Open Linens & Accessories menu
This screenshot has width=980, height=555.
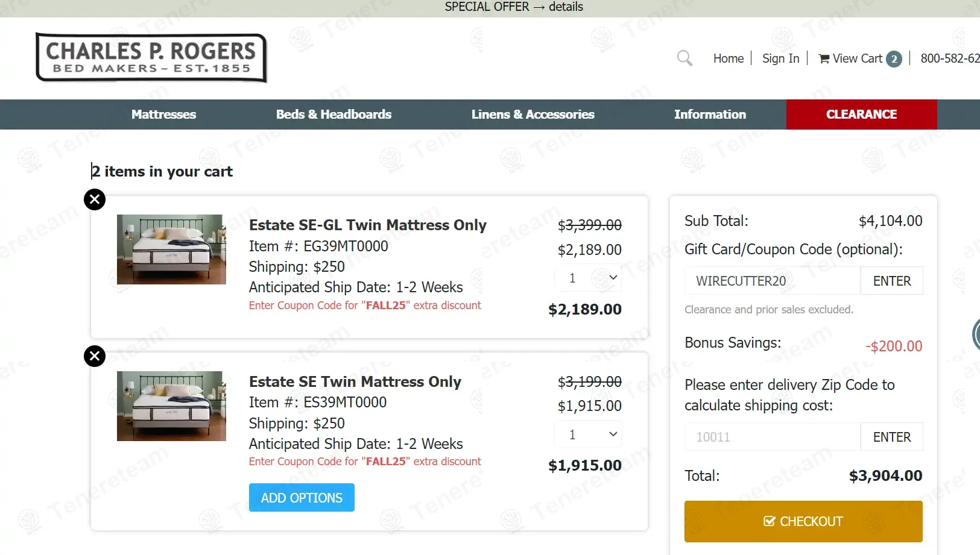(533, 114)
